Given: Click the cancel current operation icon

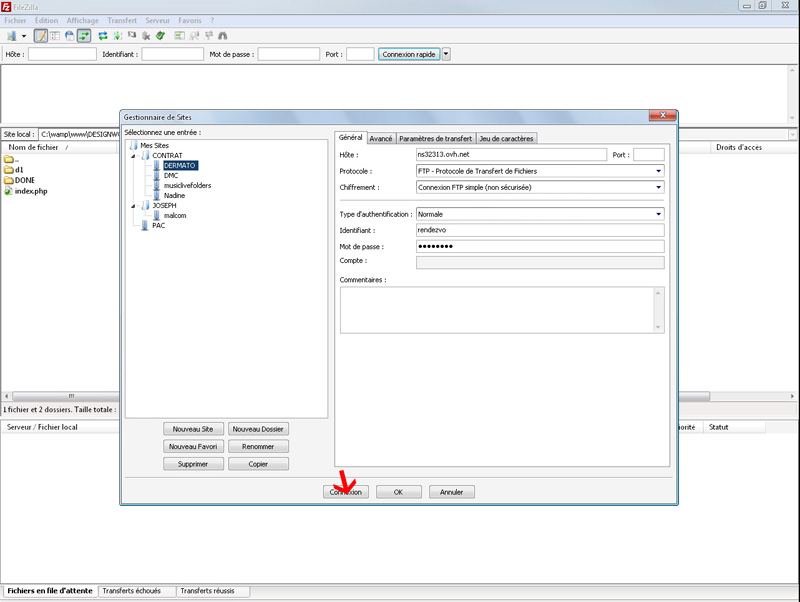Looking at the screenshot, I should click(132, 36).
